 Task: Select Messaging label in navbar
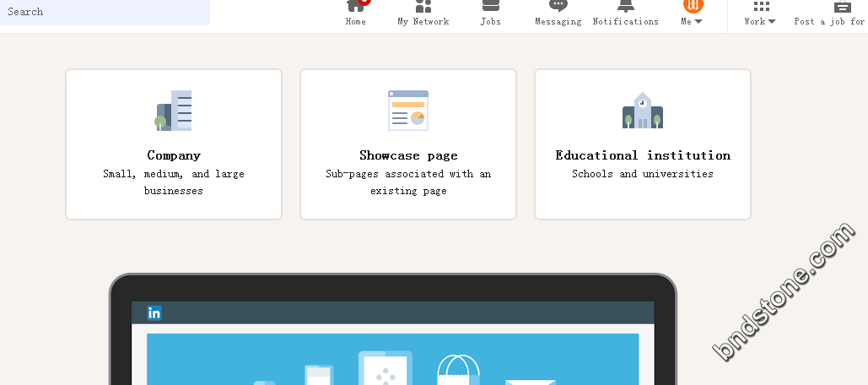coord(558,21)
